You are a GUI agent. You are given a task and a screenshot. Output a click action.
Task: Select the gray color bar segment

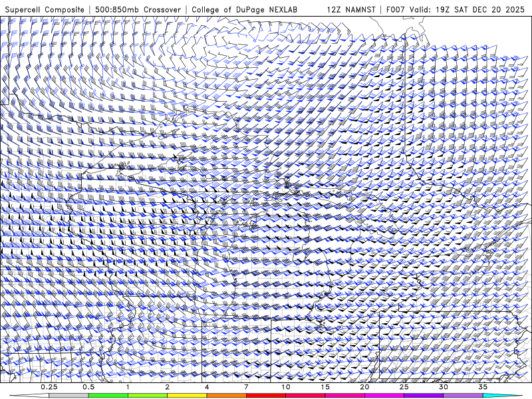tap(68, 396)
